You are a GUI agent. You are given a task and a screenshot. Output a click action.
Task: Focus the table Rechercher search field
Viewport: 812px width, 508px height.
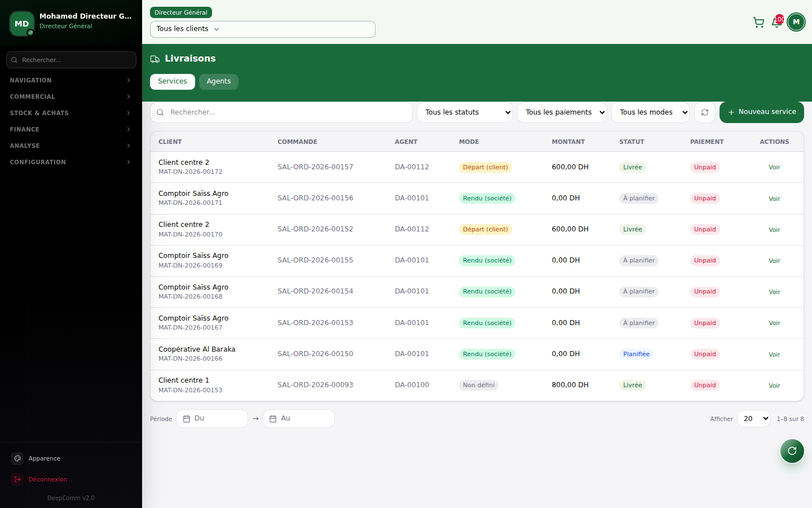coord(281,112)
